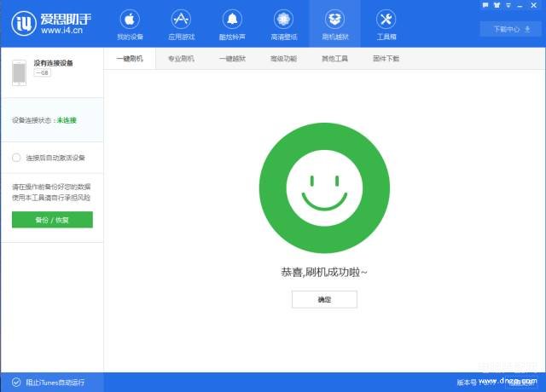Click the gray phone device icon

coord(19,72)
